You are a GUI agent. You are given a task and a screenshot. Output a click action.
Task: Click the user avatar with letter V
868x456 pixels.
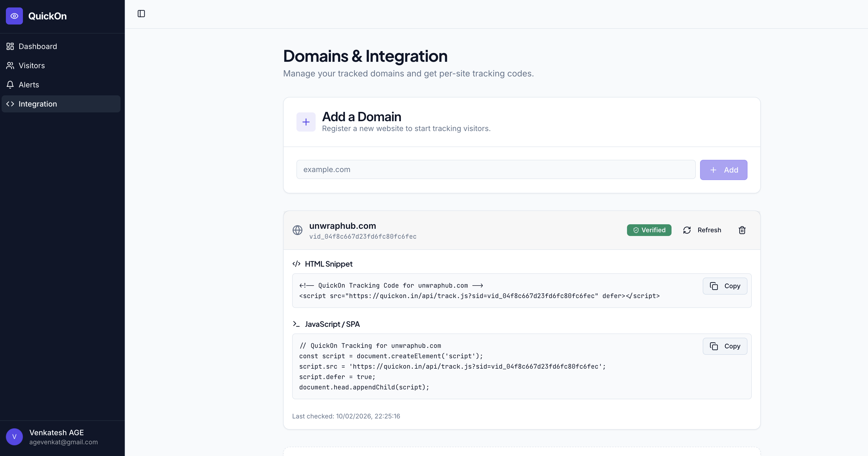coord(14,437)
